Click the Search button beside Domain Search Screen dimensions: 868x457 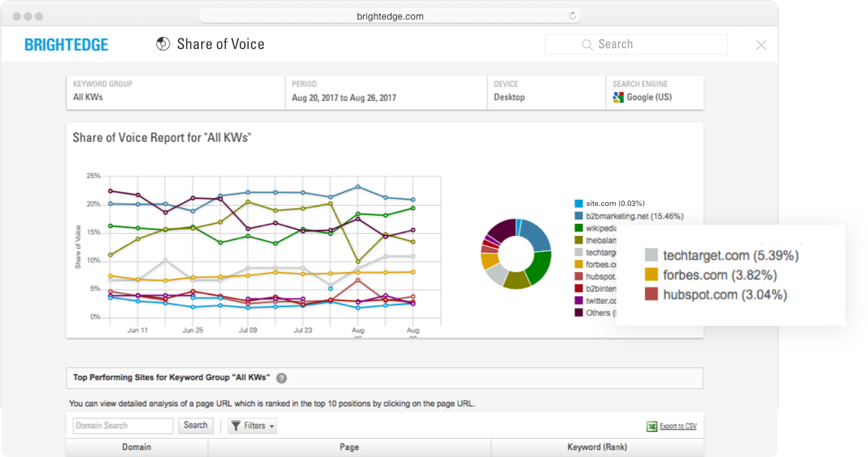point(196,425)
